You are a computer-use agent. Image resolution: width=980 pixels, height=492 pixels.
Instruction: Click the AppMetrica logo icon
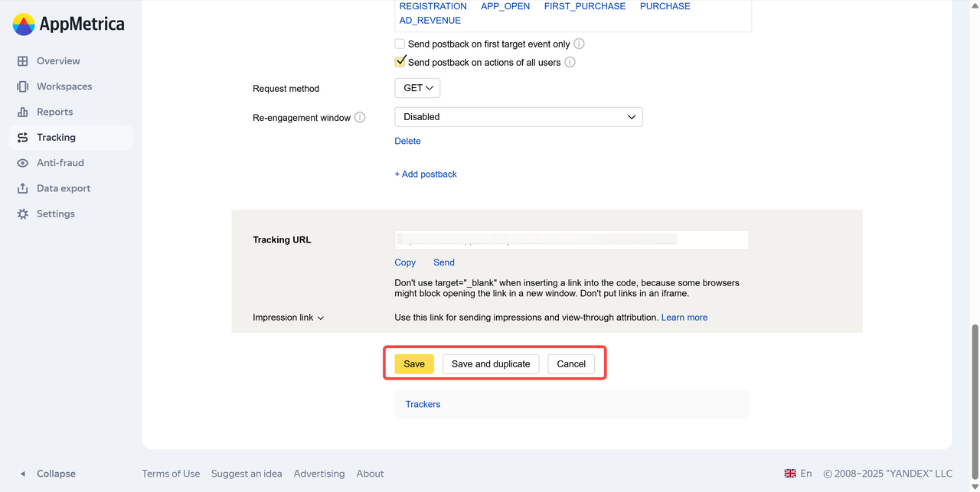(24, 24)
